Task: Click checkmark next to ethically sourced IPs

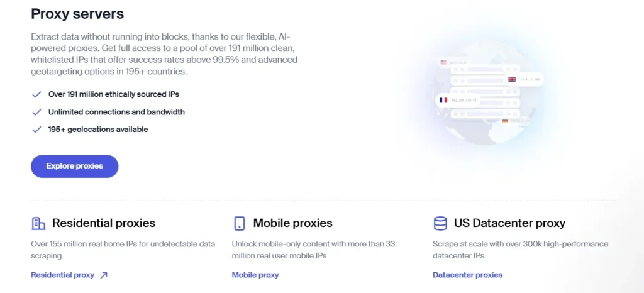Action: point(36,94)
